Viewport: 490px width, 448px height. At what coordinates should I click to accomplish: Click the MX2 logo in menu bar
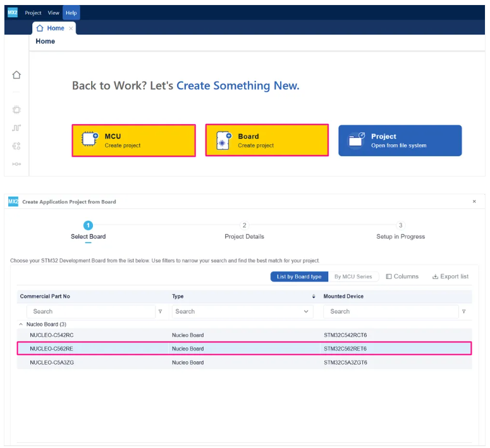[13, 13]
